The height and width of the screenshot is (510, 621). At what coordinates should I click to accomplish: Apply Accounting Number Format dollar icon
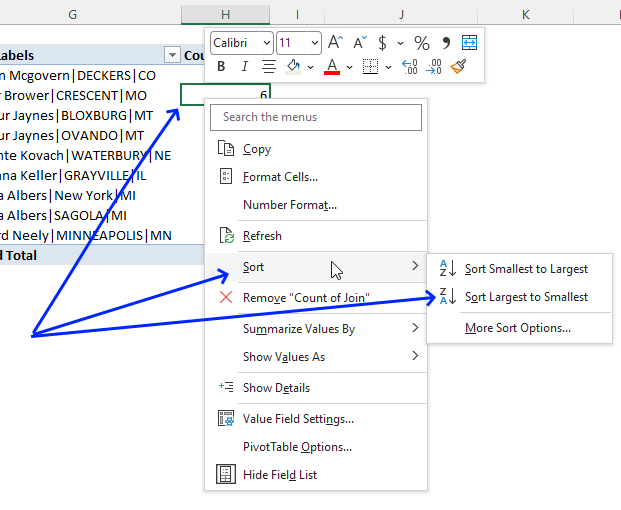click(x=382, y=43)
